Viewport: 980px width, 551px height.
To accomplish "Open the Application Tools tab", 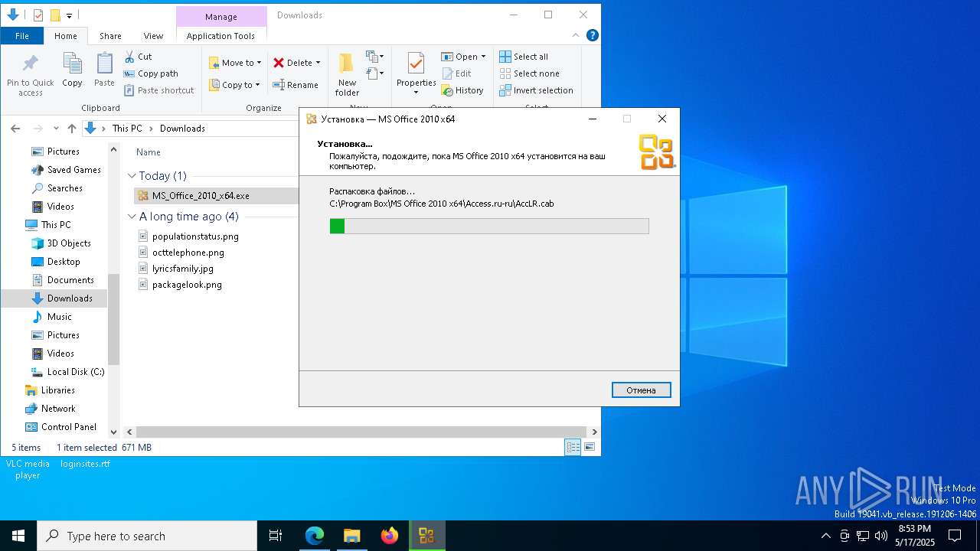I will pyautogui.click(x=220, y=36).
